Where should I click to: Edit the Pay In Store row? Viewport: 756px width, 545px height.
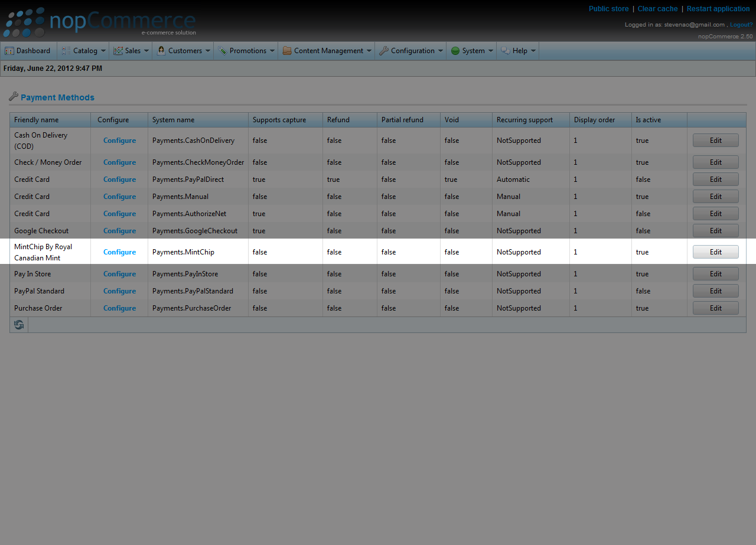(x=716, y=274)
